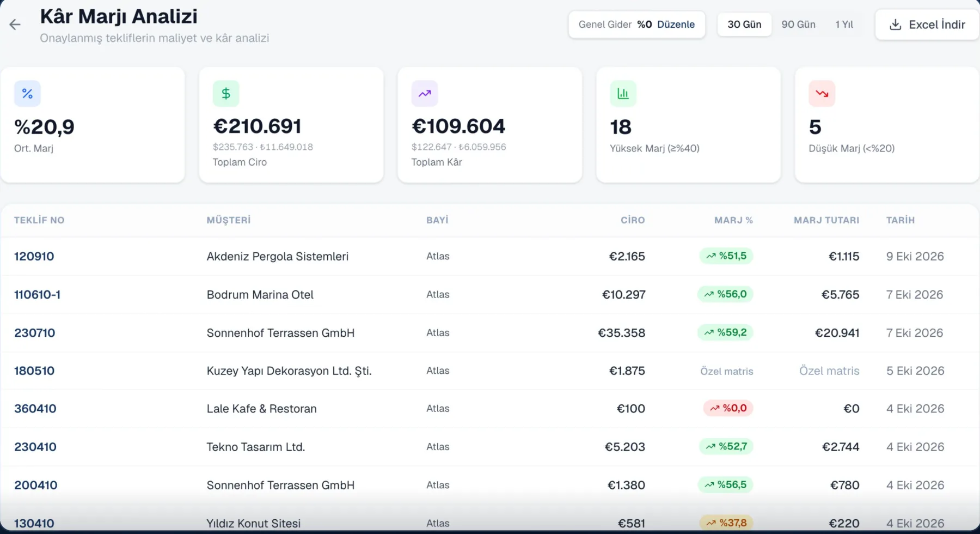This screenshot has width=980, height=534.
Task: Click the dollar icon on Toplam Ciro card
Action: tap(226, 94)
